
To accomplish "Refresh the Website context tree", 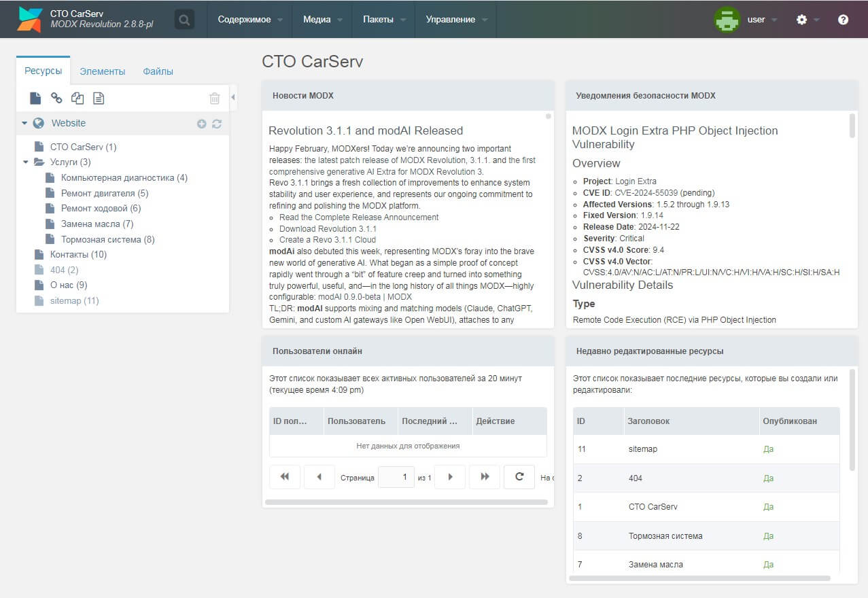I will coord(217,124).
